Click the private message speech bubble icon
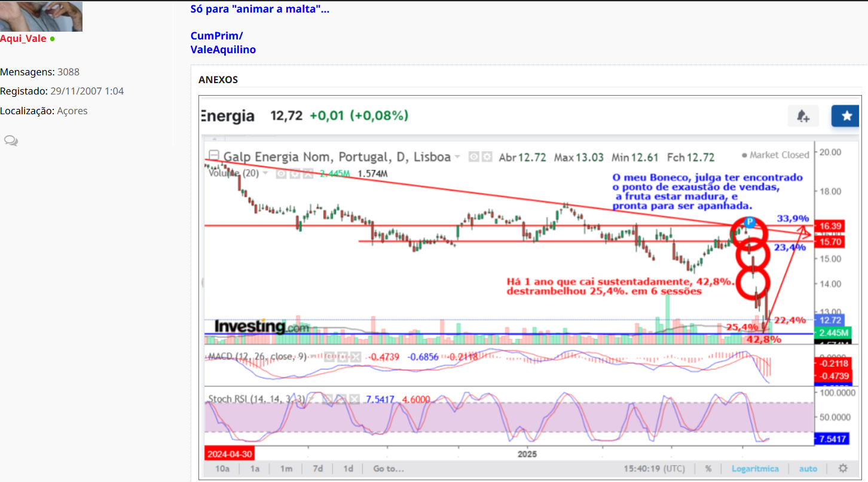Image resolution: width=868 pixels, height=482 pixels. coord(11,141)
